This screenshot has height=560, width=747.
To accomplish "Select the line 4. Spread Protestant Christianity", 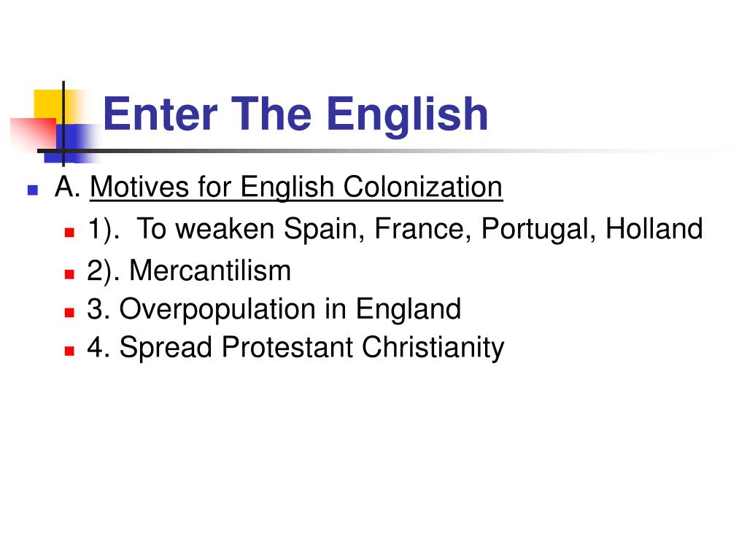I will tap(296, 348).
